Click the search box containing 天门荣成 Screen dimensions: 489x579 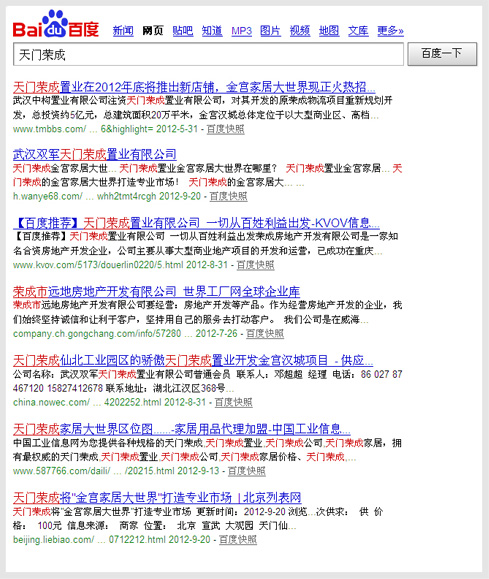(208, 54)
